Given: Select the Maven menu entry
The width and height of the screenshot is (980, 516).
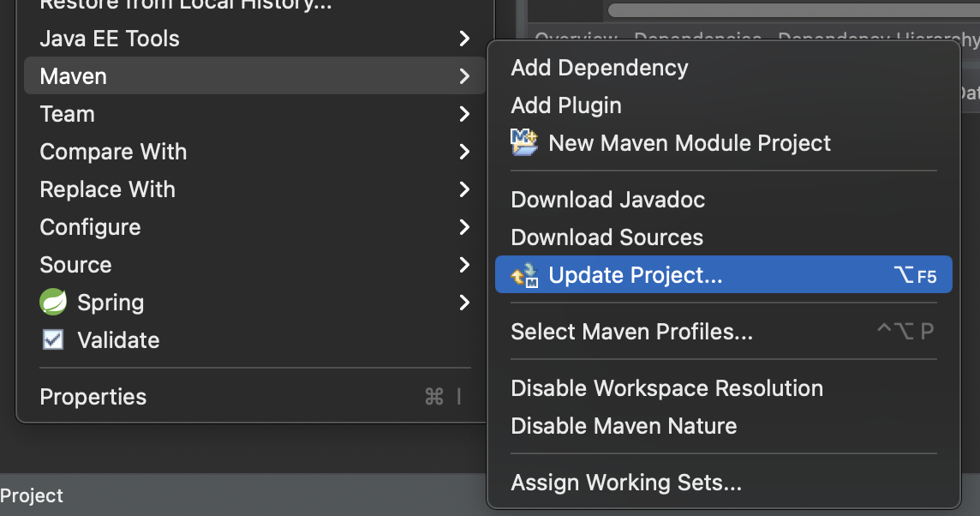Looking at the screenshot, I should (255, 75).
